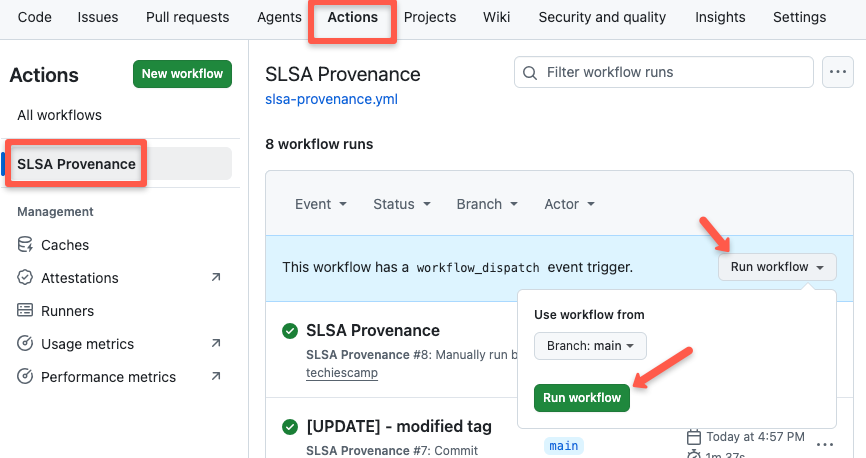Viewport: 866px width, 458px height.
Task: Open workflow options ellipsis menu
Action: (x=837, y=72)
